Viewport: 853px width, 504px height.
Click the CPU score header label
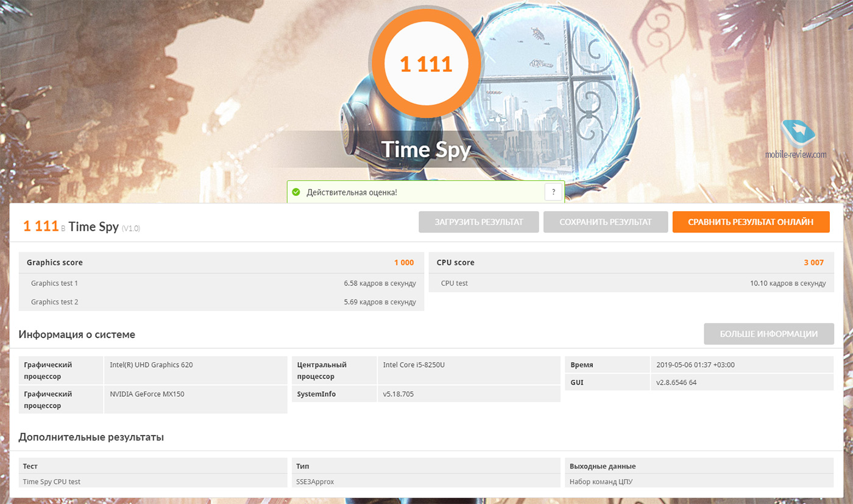coord(456,262)
